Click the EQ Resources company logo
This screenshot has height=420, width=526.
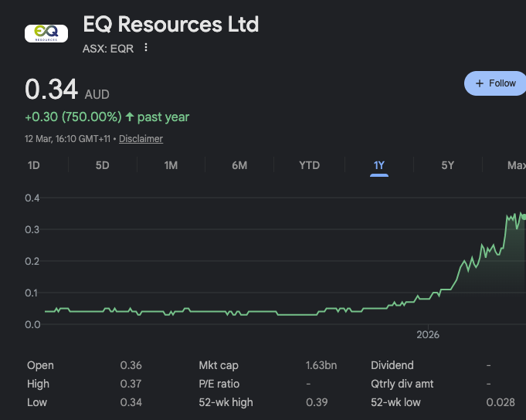coord(46,33)
